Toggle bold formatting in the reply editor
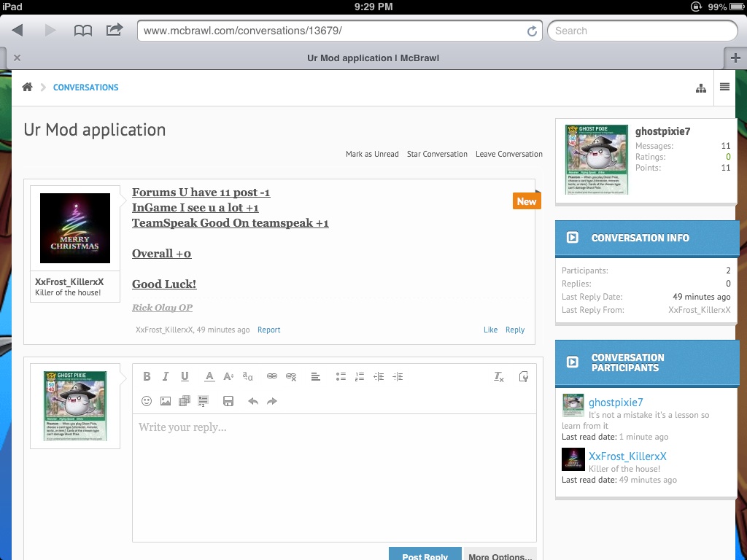The image size is (747, 560). tap(147, 376)
